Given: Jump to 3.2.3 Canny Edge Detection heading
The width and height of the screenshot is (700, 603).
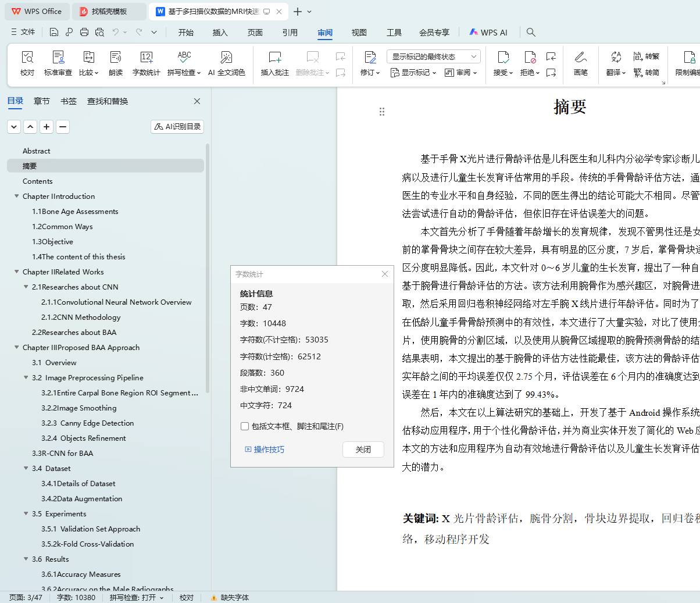Looking at the screenshot, I should (x=88, y=423).
